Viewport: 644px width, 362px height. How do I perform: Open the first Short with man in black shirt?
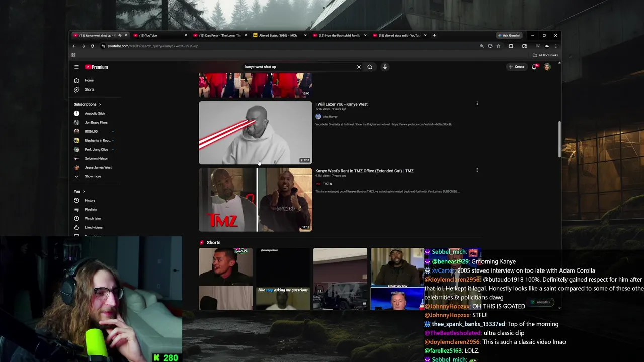click(x=225, y=279)
